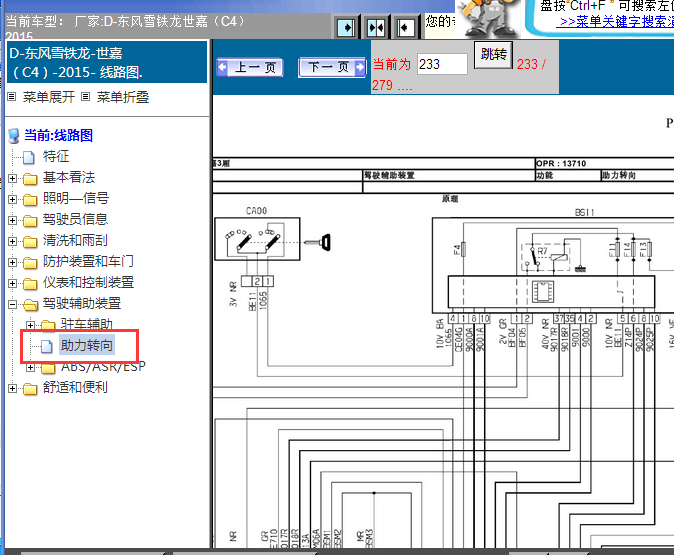Click 菜单展开 to expand all menus
This screenshot has height=555, width=674.
(x=49, y=97)
